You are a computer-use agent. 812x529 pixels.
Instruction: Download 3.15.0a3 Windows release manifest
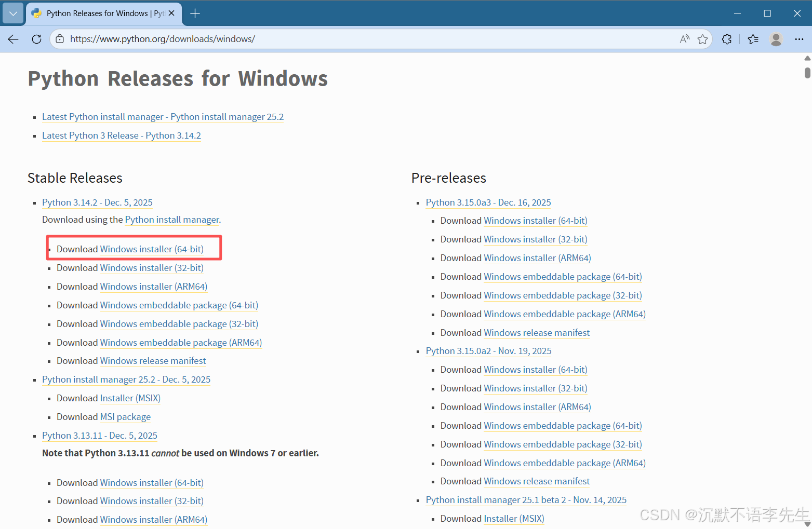tap(537, 333)
